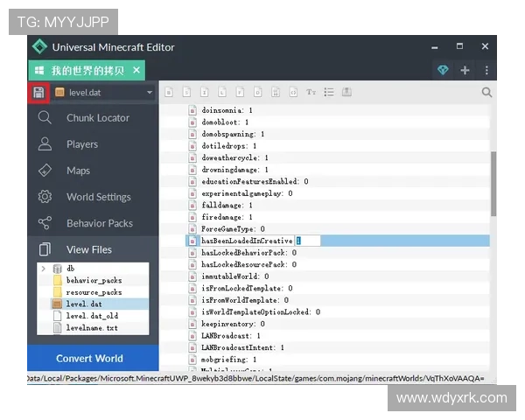The width and height of the screenshot is (525, 420).
Task: Minimize the Universal Minecraft Editor window
Action: (x=435, y=47)
